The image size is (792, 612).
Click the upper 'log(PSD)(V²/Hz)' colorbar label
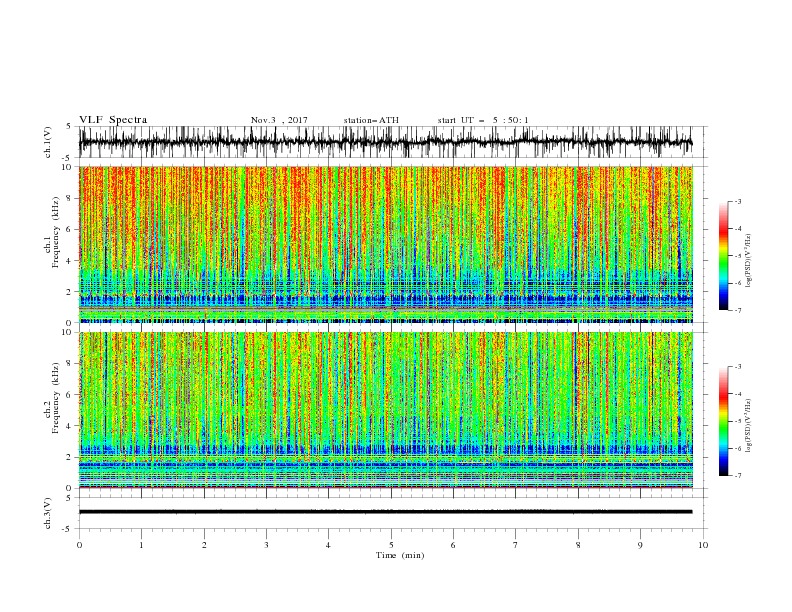pyautogui.click(x=749, y=261)
